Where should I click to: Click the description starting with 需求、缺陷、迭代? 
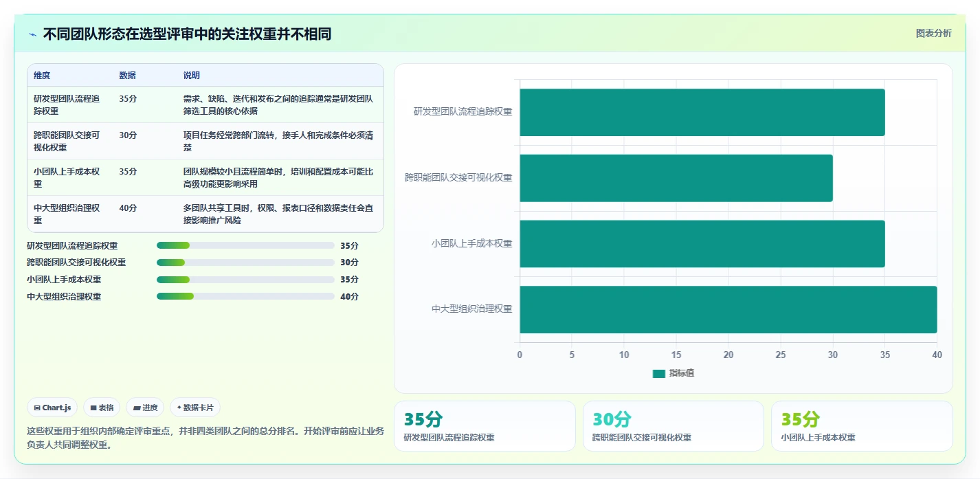(x=278, y=104)
